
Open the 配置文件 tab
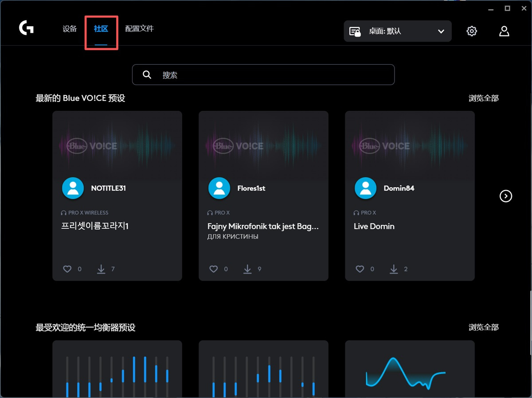pyautogui.click(x=140, y=28)
